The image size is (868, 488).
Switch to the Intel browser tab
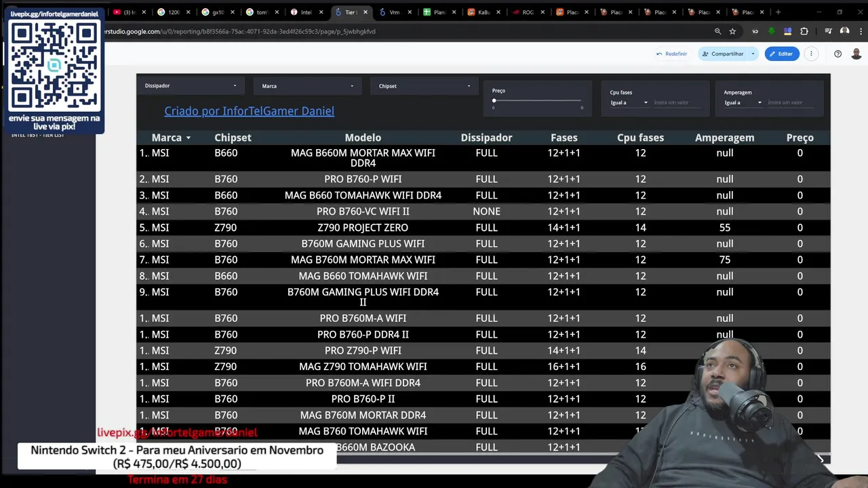pyautogui.click(x=306, y=12)
